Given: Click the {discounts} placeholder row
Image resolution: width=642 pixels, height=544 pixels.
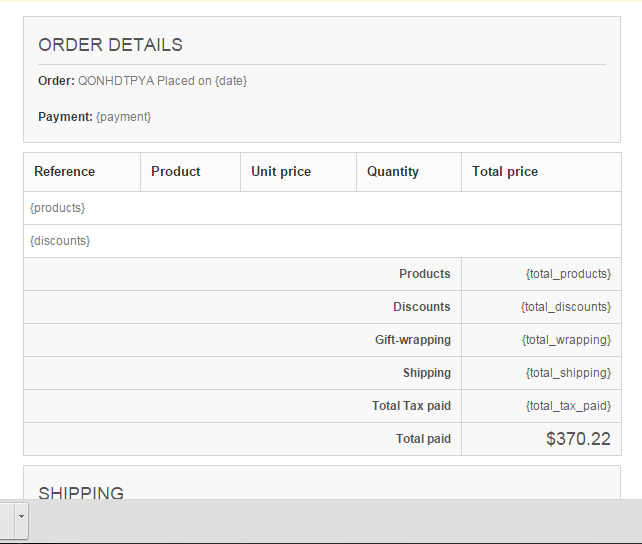Looking at the screenshot, I should pyautogui.click(x=60, y=241).
